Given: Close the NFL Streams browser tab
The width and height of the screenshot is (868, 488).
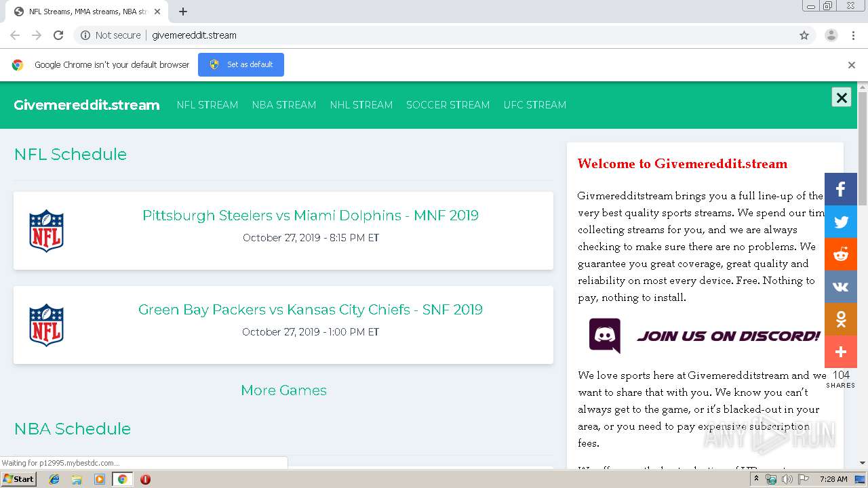Looking at the screenshot, I should click(158, 12).
